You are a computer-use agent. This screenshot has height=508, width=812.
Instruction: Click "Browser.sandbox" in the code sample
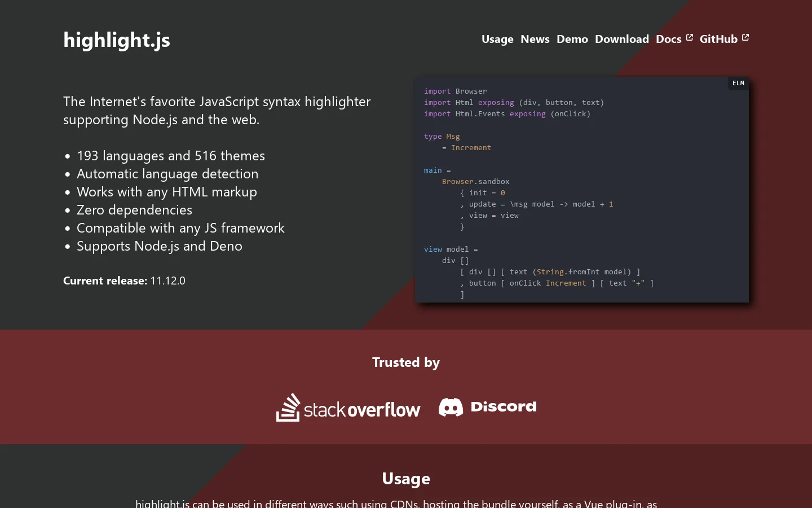pyautogui.click(x=476, y=181)
